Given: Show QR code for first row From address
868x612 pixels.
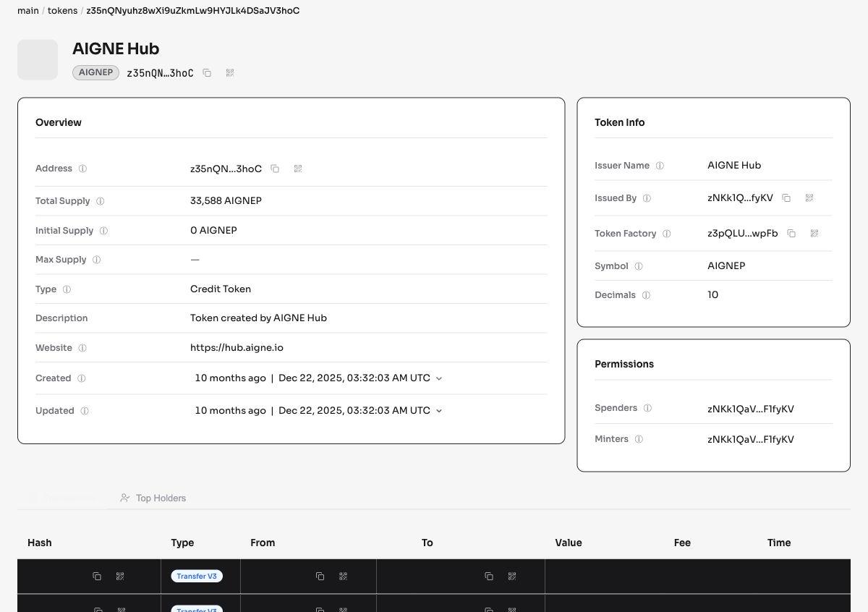Looking at the screenshot, I should click(343, 577).
